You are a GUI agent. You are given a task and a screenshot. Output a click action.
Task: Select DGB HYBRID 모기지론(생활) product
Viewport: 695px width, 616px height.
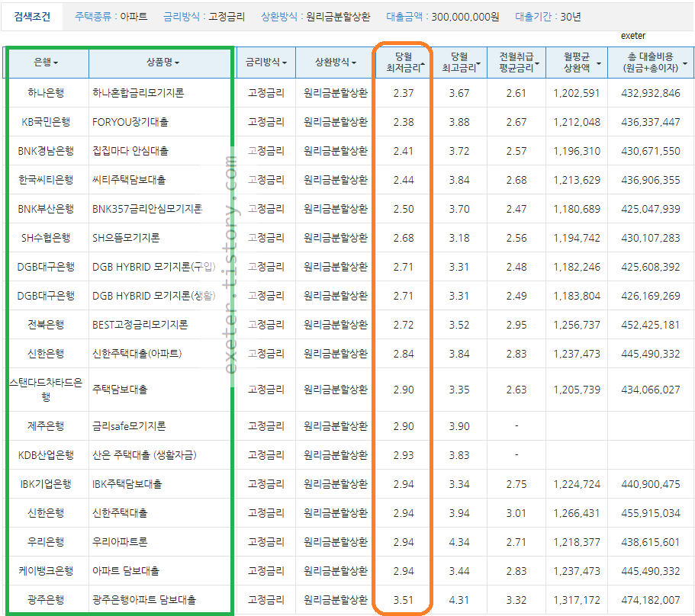click(154, 295)
